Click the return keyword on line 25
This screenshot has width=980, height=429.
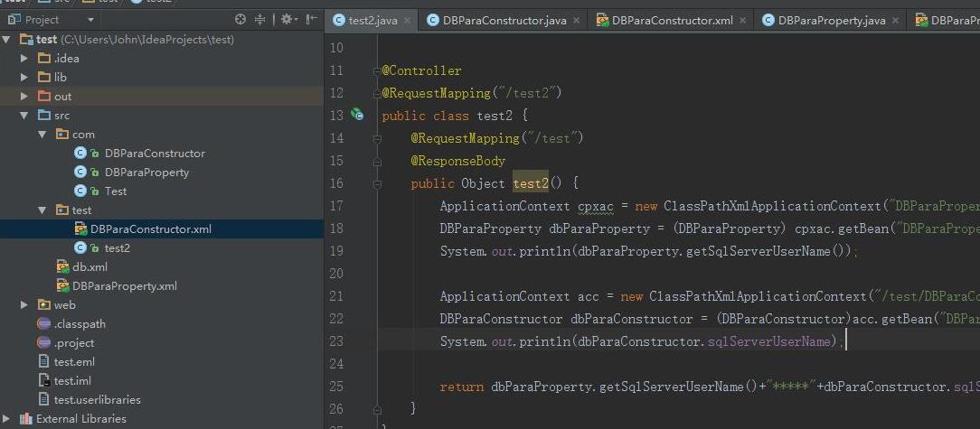click(461, 387)
